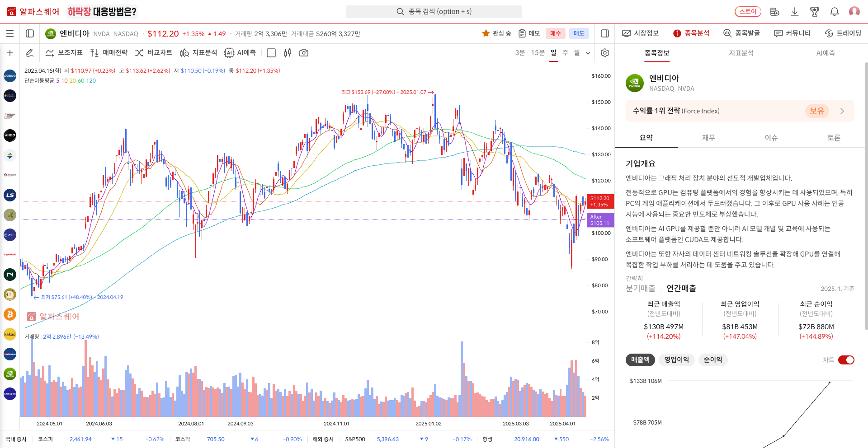Toggle right panel layout icon
Image resolution: width=868 pixels, height=448 pixels.
[605, 33]
